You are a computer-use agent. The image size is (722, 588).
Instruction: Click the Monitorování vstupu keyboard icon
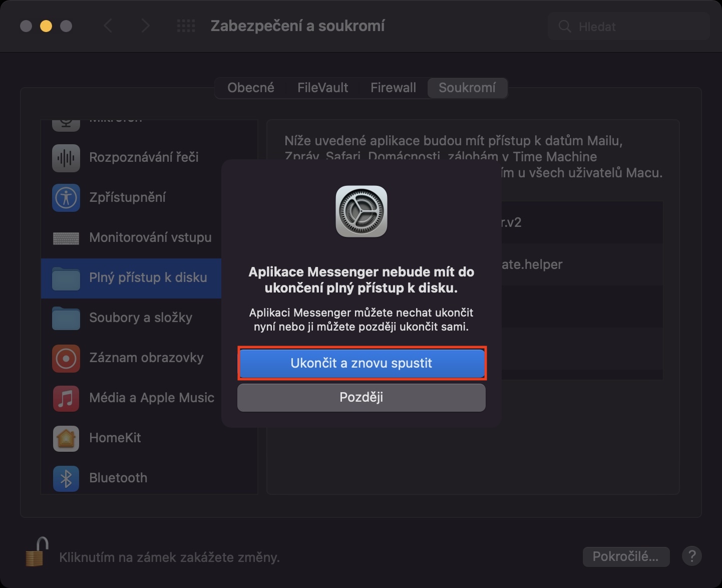tap(66, 238)
